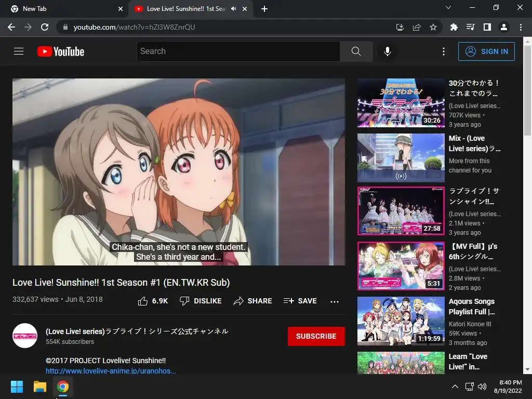Toggle Chrome side panel icon
The width and height of the screenshot is (532, 399).
[x=487, y=27]
